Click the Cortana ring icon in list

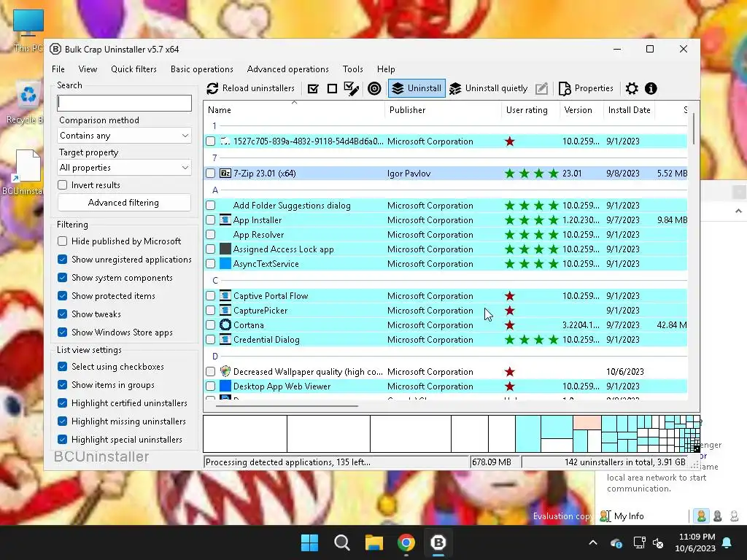coord(225,324)
